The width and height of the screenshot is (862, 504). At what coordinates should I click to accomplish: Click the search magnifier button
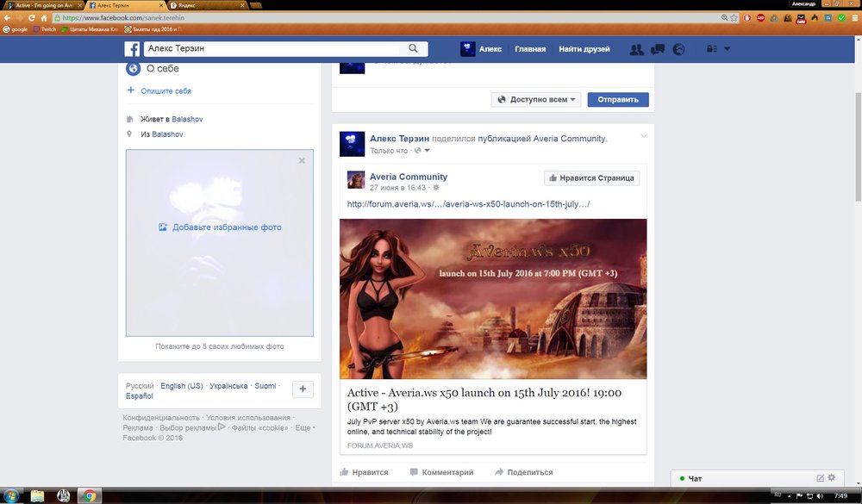[414, 49]
